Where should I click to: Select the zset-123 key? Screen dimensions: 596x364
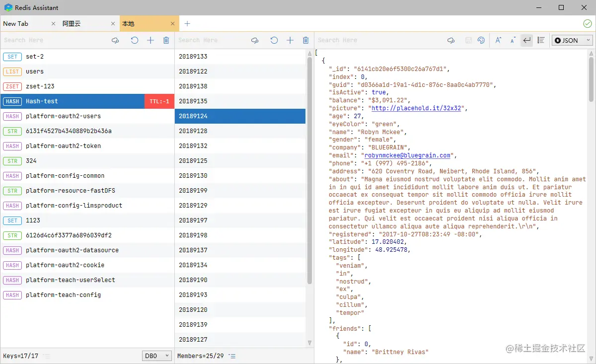87,86
